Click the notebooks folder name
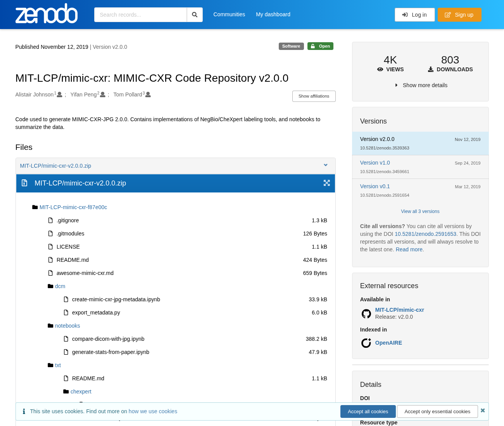Viewport: 504px width, 426px height. (x=67, y=326)
